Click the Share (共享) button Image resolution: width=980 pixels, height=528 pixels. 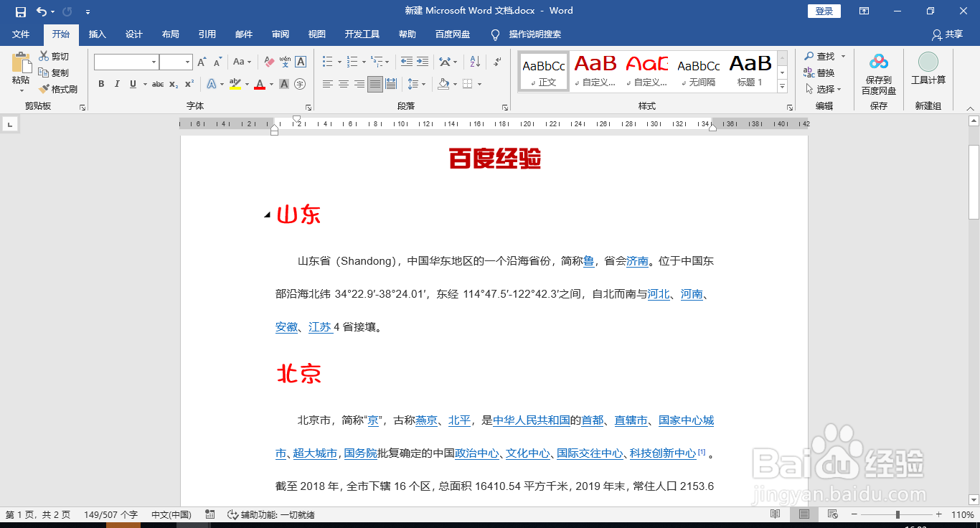(947, 34)
